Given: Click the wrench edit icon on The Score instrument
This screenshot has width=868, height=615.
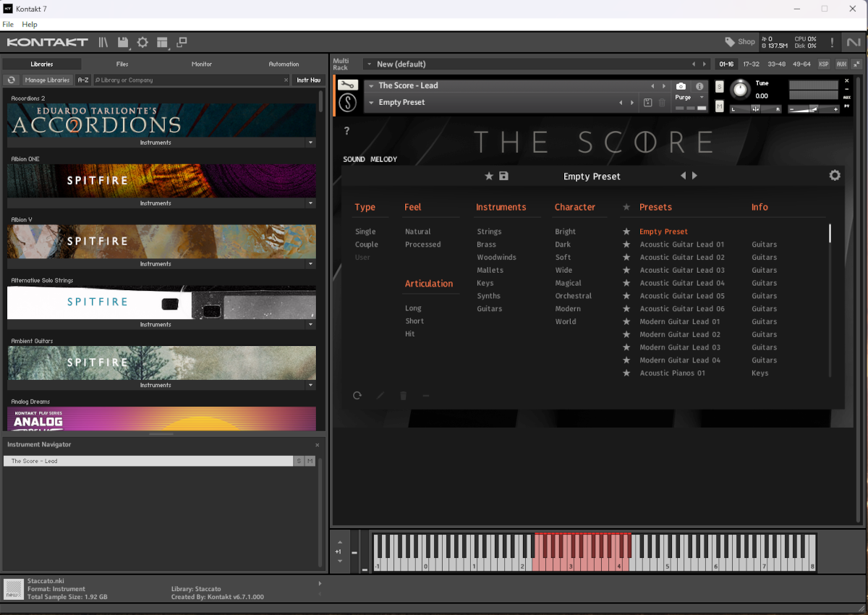Looking at the screenshot, I should coord(348,85).
